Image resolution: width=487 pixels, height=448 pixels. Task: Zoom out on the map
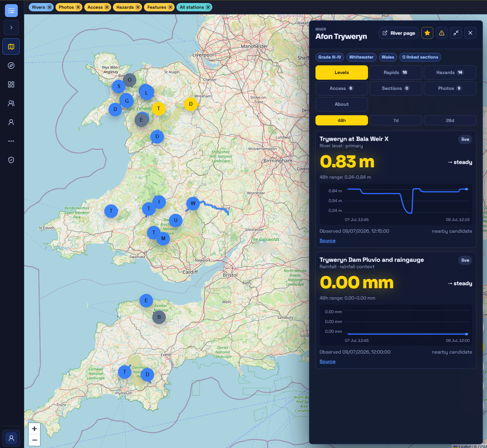click(x=34, y=440)
